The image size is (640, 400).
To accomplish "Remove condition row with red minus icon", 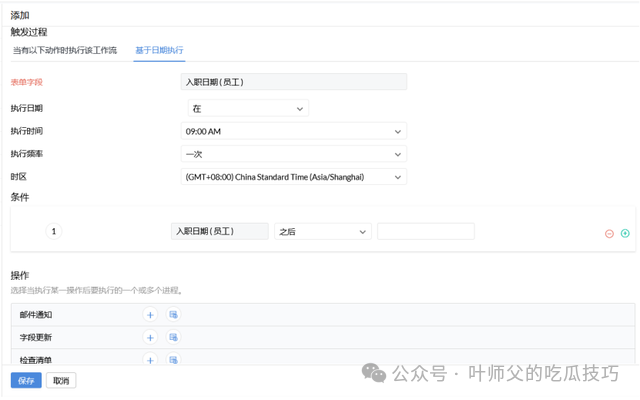I will (x=609, y=233).
